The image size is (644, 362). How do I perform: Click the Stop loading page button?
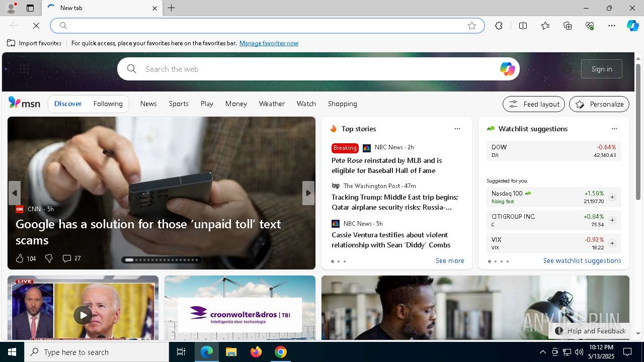pyautogui.click(x=37, y=26)
